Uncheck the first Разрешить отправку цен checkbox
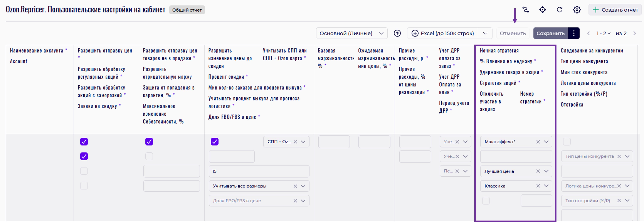This screenshot has width=644, height=222. (x=84, y=142)
